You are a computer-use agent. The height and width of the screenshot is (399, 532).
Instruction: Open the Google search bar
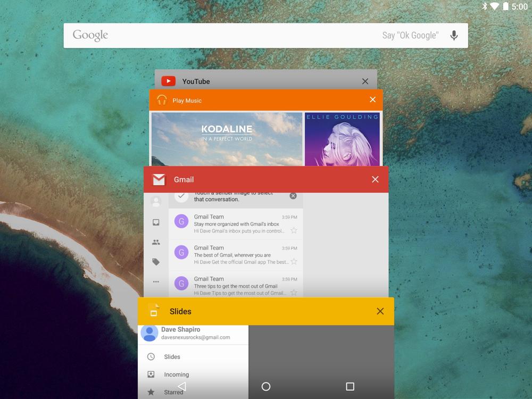point(265,35)
